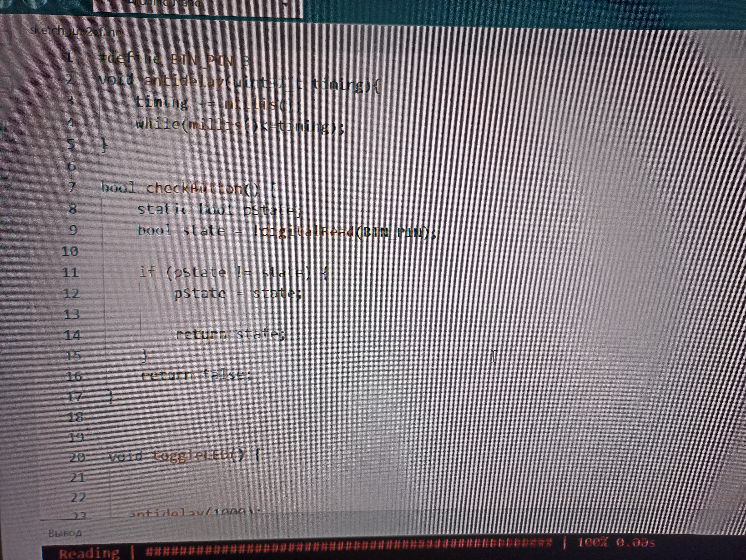Click the 'Reading' label in the output

(89, 554)
